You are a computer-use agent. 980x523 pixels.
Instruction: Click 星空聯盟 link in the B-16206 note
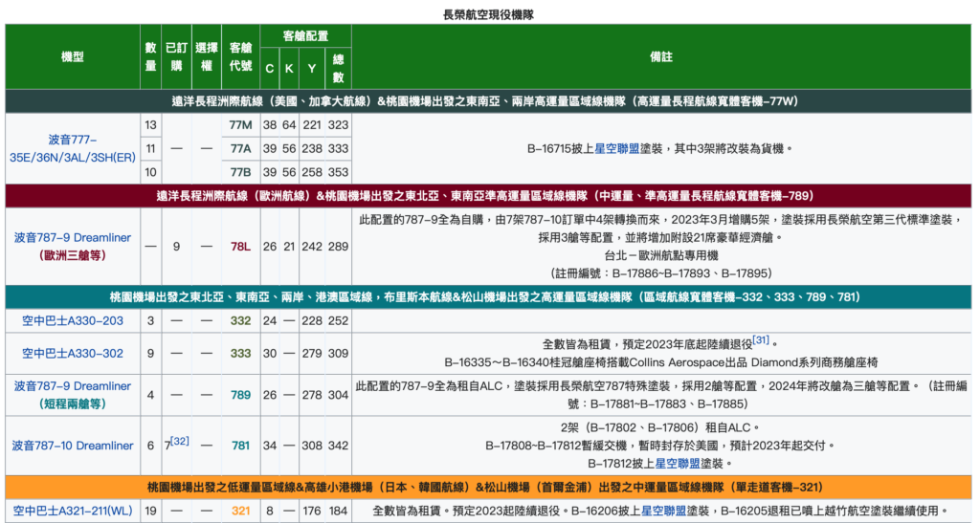coord(664,511)
